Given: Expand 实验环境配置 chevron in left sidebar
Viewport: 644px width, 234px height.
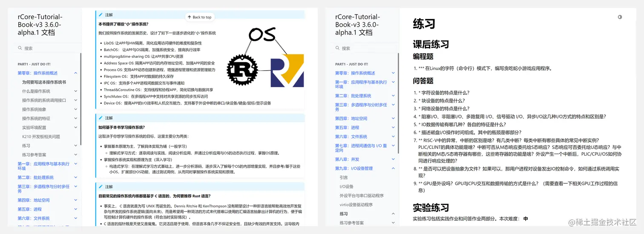Looking at the screenshot, I should point(76,128).
